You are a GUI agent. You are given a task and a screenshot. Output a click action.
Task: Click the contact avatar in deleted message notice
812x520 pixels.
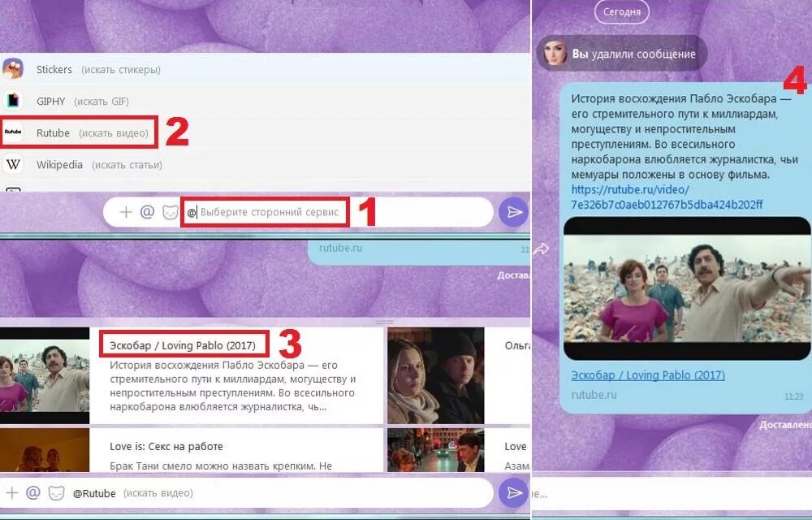coord(555,53)
